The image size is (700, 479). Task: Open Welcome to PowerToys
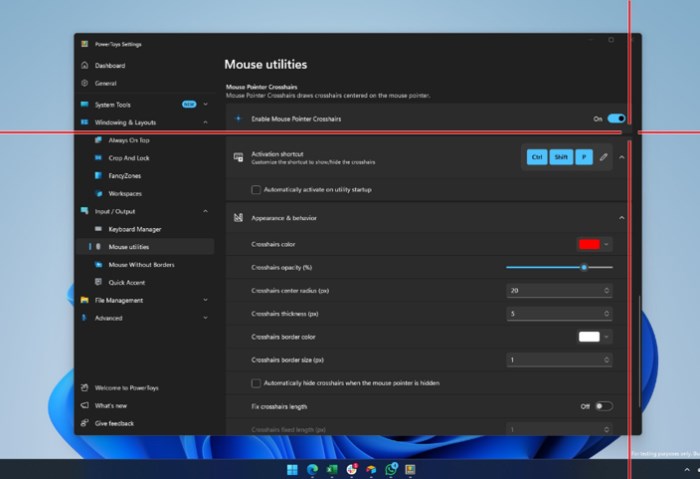(126, 388)
